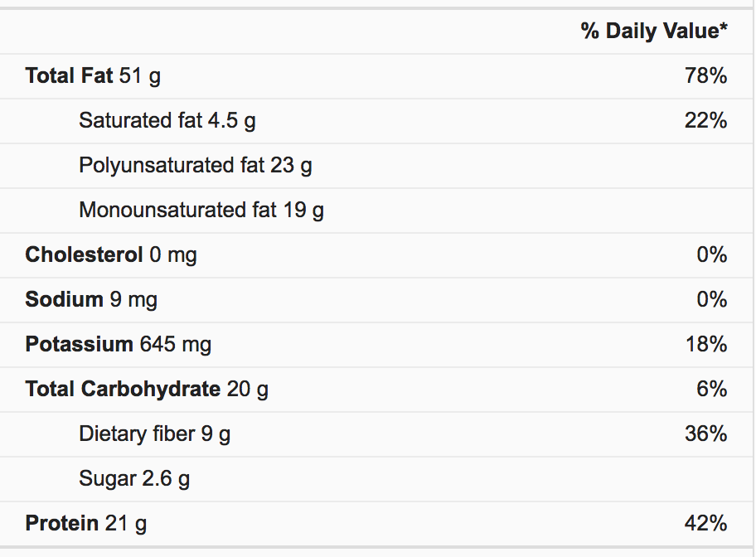Screen dimensions: 756x557
Task: Select the Total Carbohydrate 20 g label
Action: [x=147, y=390]
